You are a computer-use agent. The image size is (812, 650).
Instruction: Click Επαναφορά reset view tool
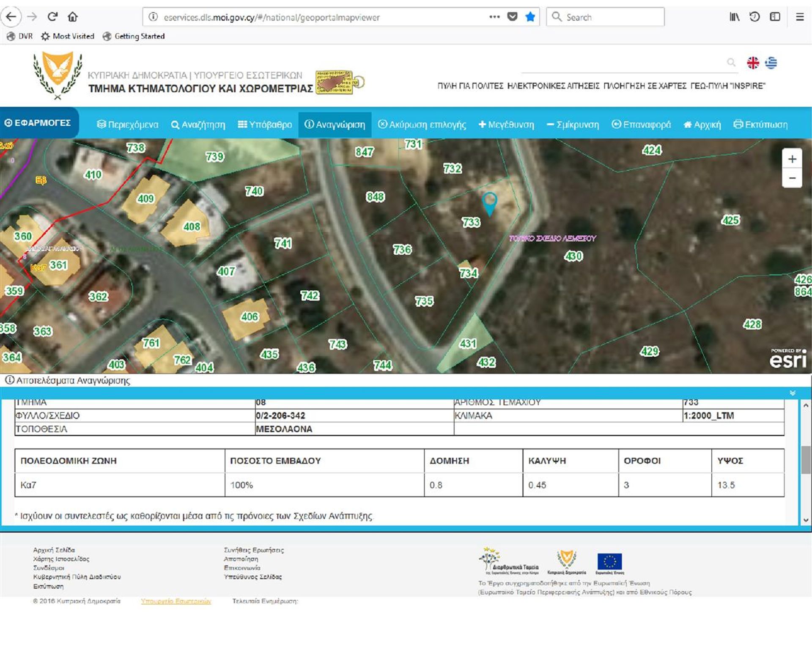(641, 124)
